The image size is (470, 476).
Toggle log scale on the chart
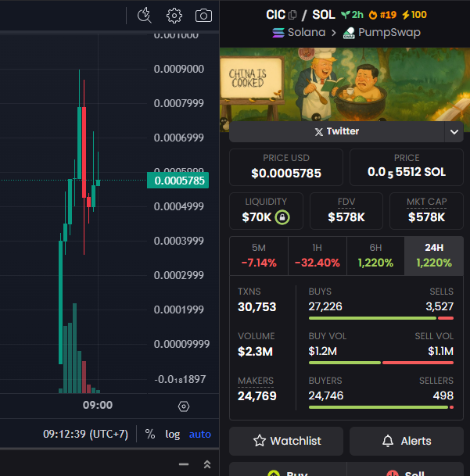173,434
